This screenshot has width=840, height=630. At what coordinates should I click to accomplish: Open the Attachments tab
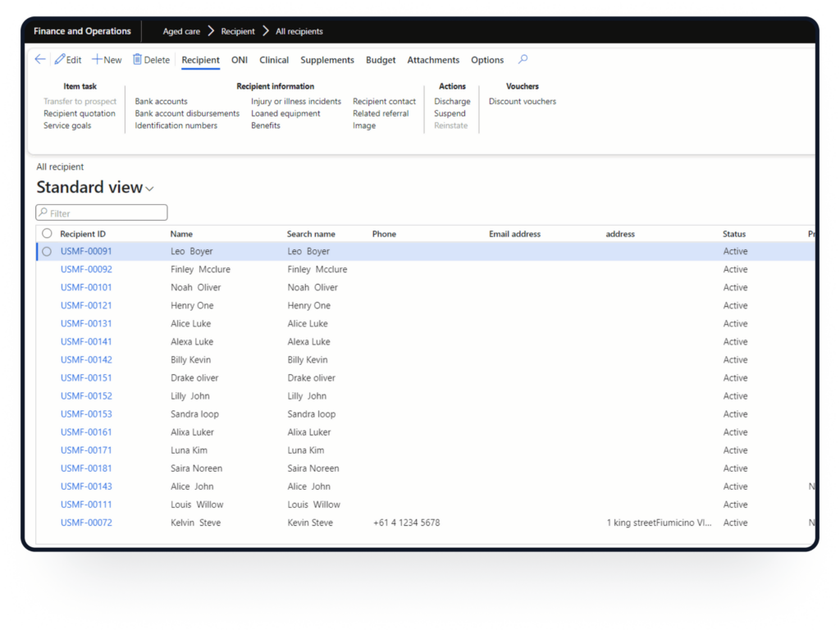point(433,60)
